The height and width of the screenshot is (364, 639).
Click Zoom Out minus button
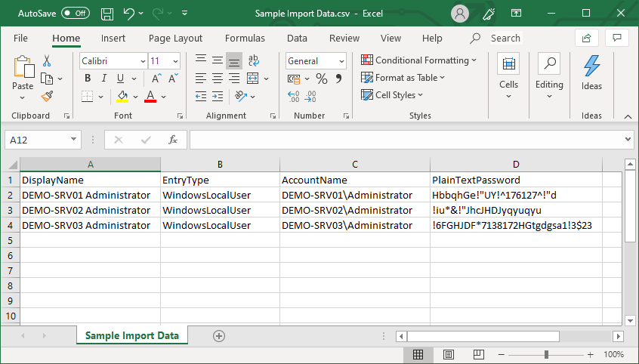(502, 355)
